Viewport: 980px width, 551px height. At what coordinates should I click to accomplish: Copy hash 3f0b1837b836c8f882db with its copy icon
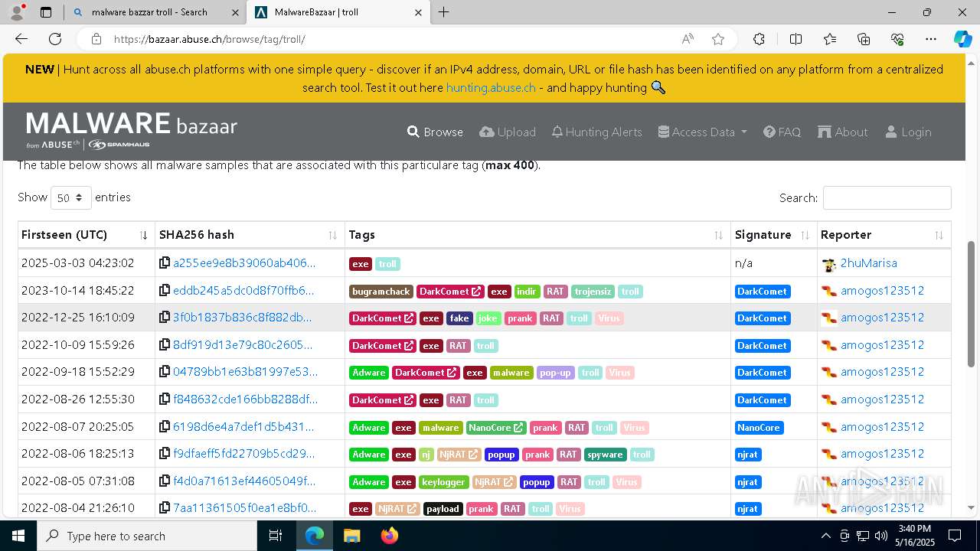coord(164,318)
